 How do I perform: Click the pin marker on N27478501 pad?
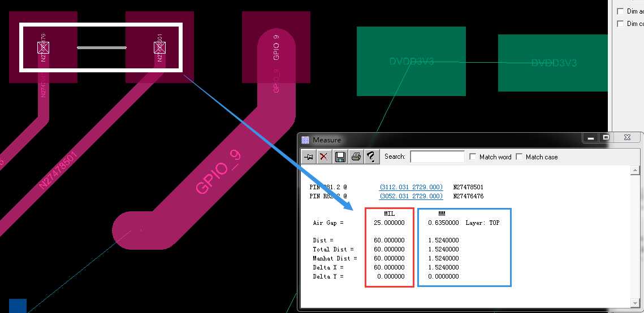160,47
